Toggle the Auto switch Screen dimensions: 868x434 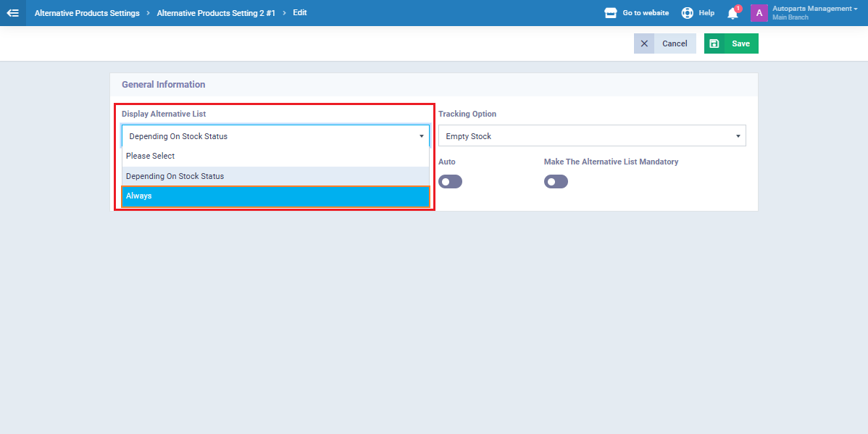point(450,182)
